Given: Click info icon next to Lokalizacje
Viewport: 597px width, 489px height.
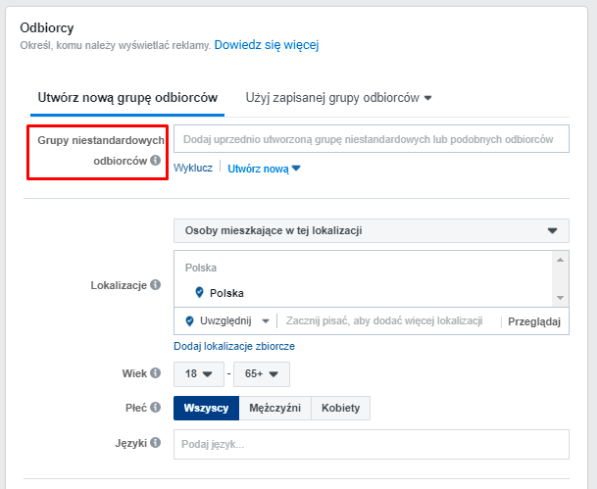Looking at the screenshot, I should (x=155, y=284).
